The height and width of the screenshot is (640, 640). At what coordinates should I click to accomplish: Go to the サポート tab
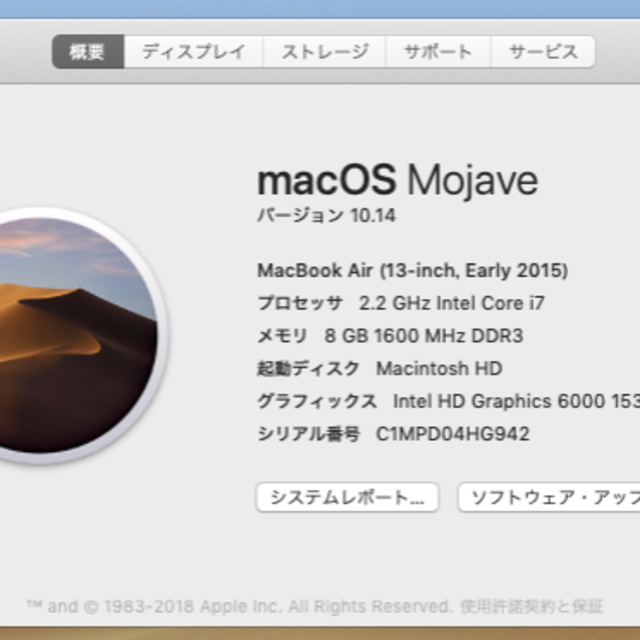438,52
